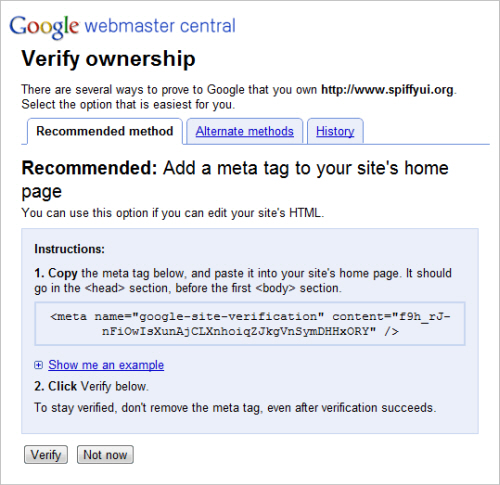
Task: Open the Alternate methods tab
Action: [245, 131]
